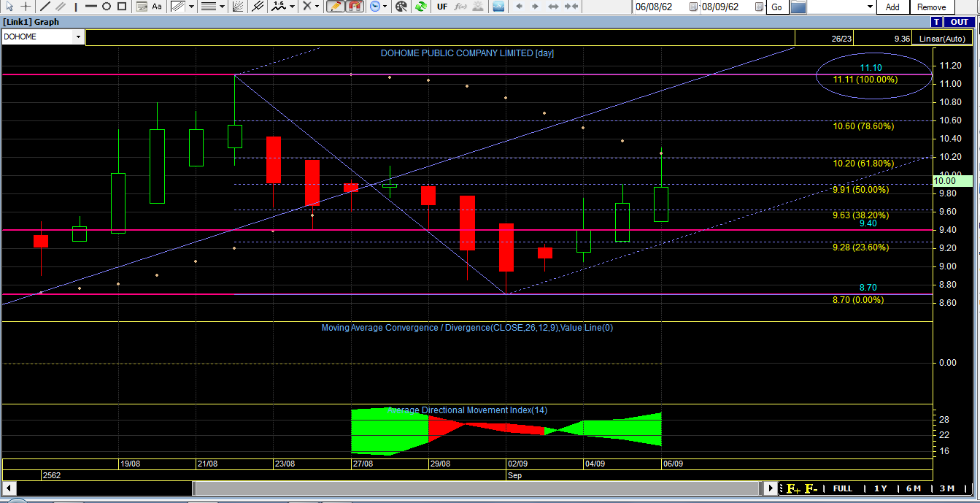The height and width of the screenshot is (503, 980).
Task: Click the hatch pattern fill tool
Action: [177, 7]
